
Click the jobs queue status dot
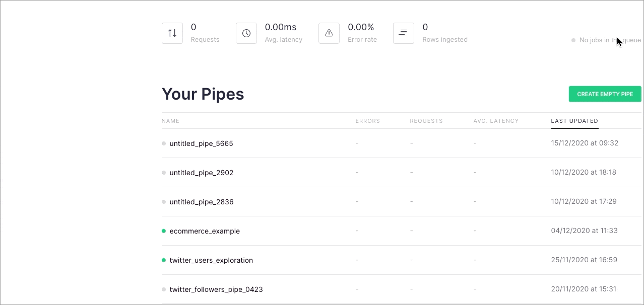[x=573, y=40]
